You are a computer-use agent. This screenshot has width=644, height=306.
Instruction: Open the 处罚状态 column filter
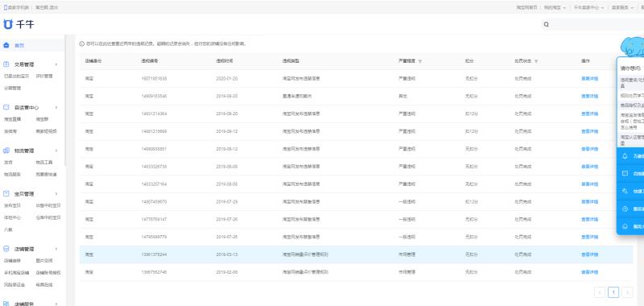(536, 61)
